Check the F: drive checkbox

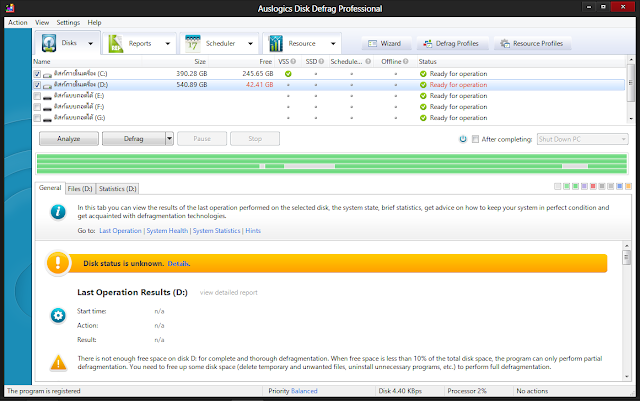click(37, 107)
